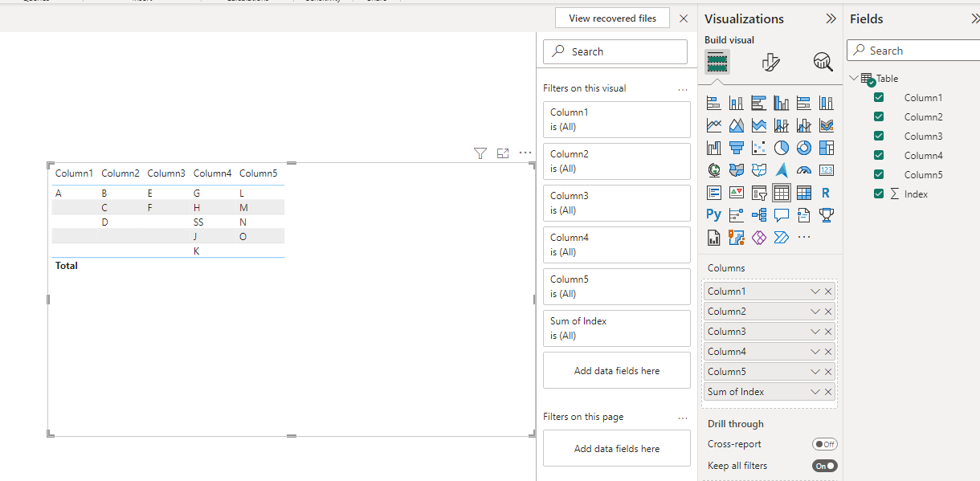Dismiss the recovered files bar
980x481 pixels.
684,18
